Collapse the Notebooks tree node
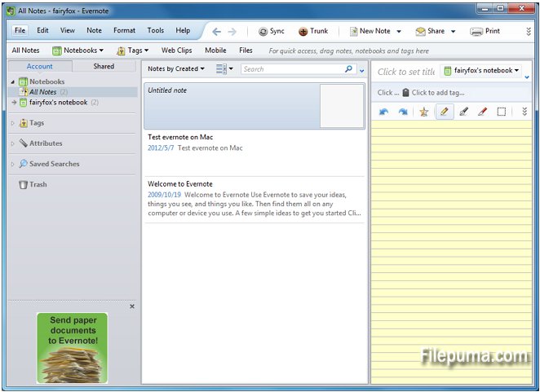The height and width of the screenshot is (392, 540). [13, 82]
